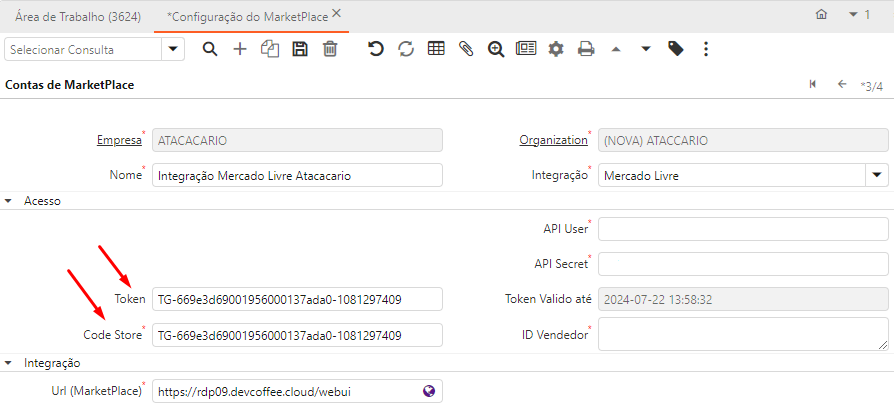894x407 pixels.
Task: Save record using floppy disk icon
Action: 299,49
